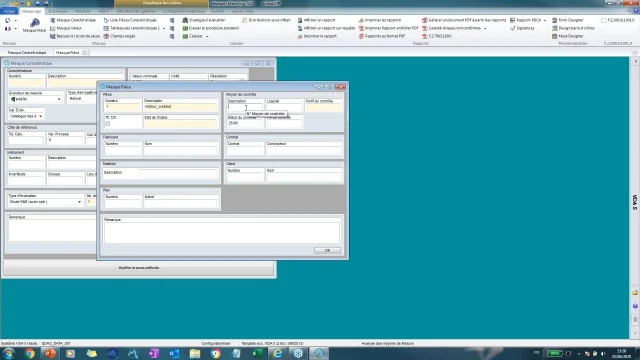Select the Masque Caractéristique document tab
This screenshot has height=360, width=640.
[27, 53]
